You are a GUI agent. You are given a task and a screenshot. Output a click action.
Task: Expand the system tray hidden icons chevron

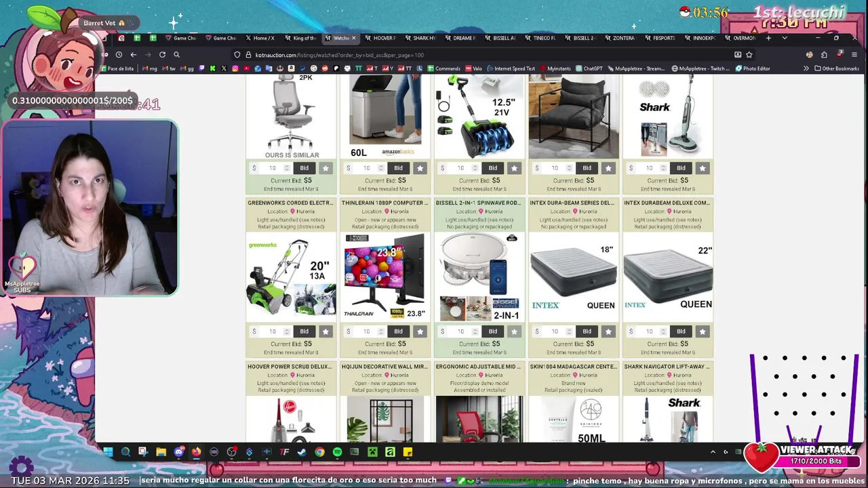click(x=713, y=452)
